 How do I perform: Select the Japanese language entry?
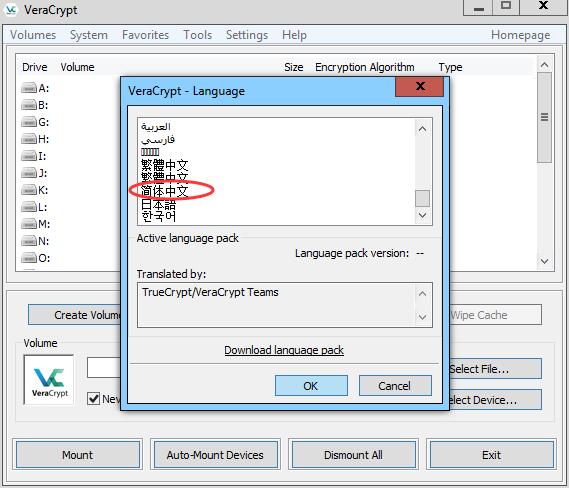[158, 204]
